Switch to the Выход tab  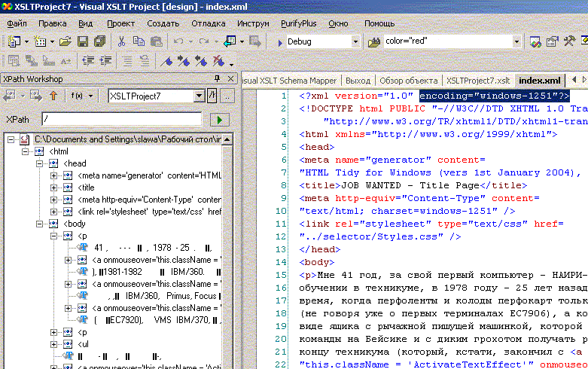(358, 81)
